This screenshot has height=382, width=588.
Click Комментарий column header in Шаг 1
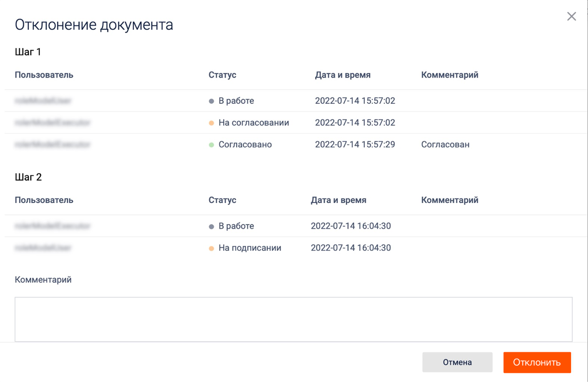point(449,75)
